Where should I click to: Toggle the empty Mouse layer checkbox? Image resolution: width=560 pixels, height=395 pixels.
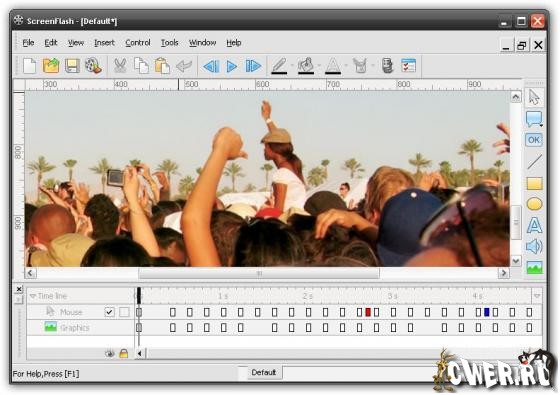tap(124, 312)
